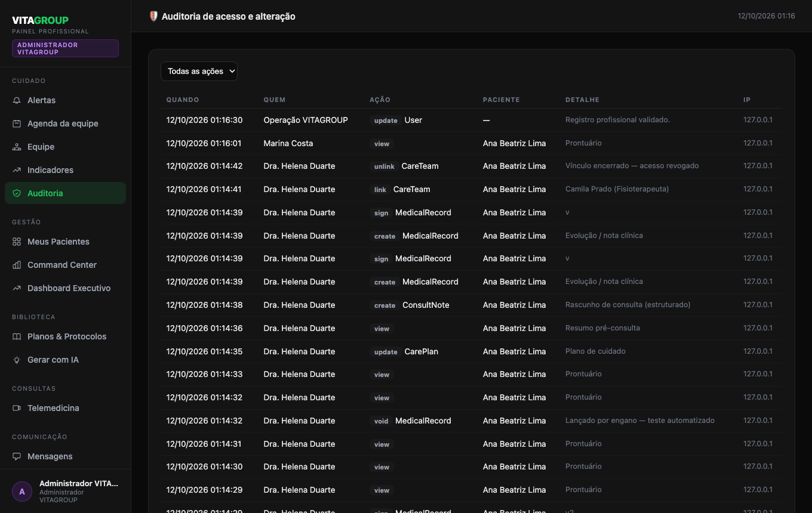
Task: Click the lightbulb icon beside Gerar com IA
Action: (17, 360)
